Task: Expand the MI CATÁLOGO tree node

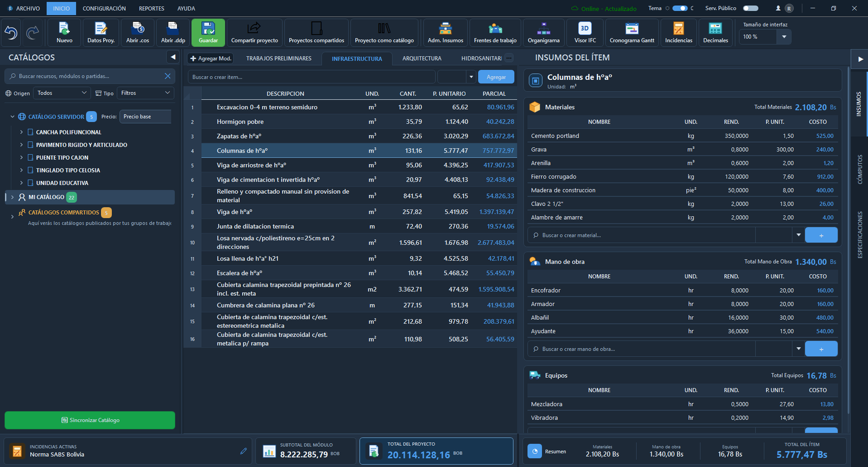Action: coord(12,197)
